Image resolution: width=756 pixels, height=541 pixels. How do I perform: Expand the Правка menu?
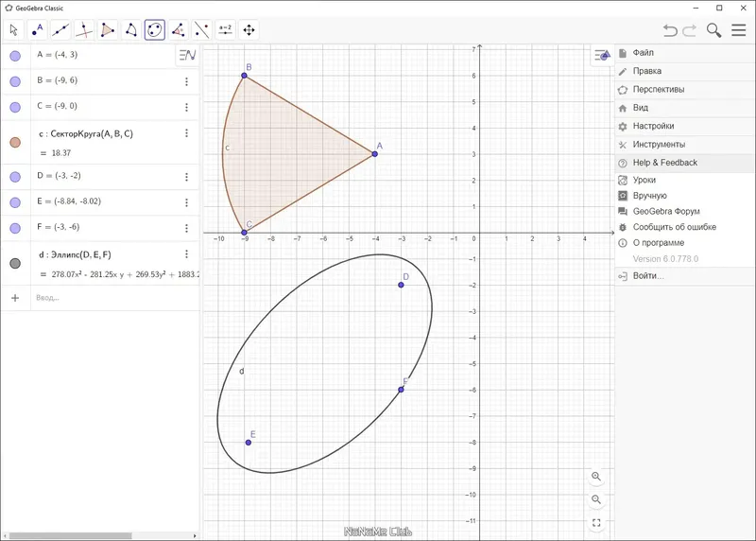685,71
